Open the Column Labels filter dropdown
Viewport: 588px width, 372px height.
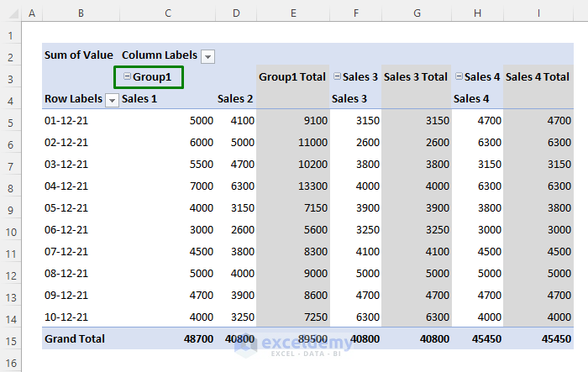tap(207, 56)
